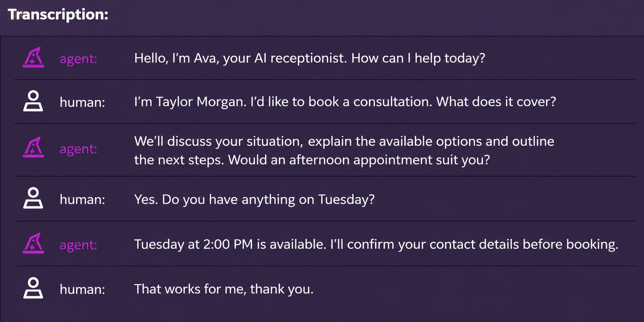Screen dimensions: 644x322
Task: Select the person icon beside Taylor Morgan's message
Action: click(33, 101)
